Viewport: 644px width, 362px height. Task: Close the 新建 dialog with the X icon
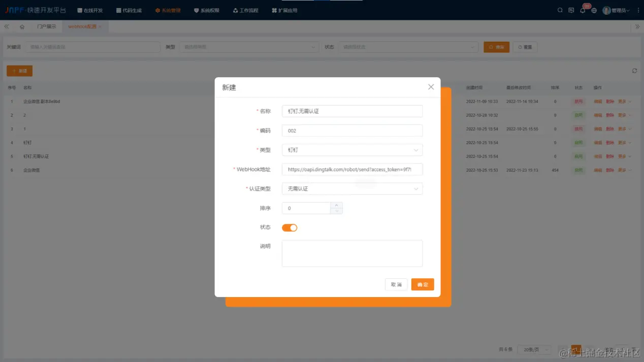tap(431, 87)
